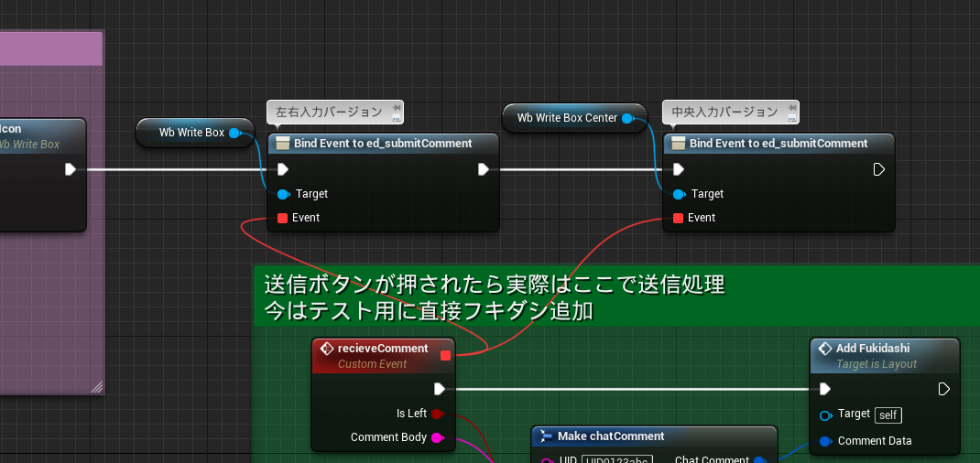Click the Make chatComment struct icon
Image resolution: width=980 pixels, height=463 pixels.
point(546,436)
